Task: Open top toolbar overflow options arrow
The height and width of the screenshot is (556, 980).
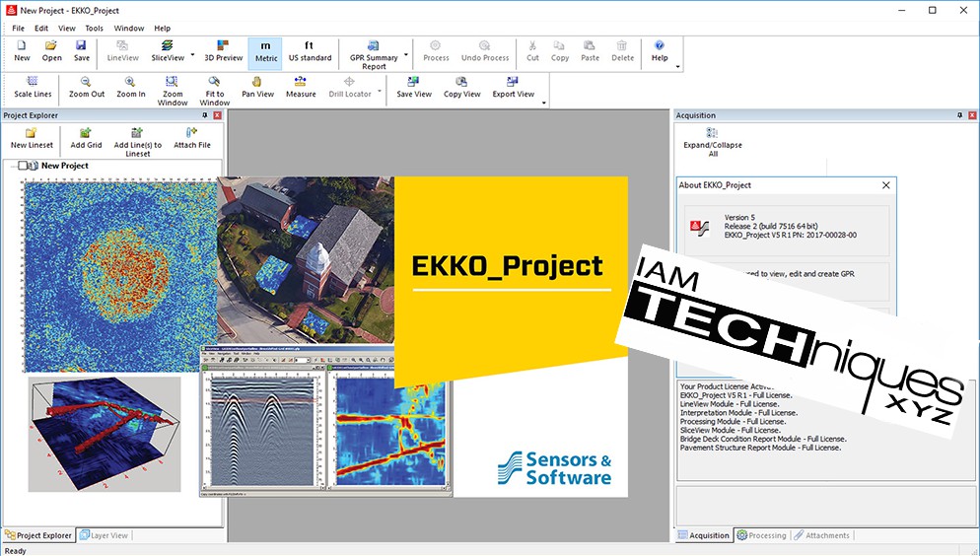Action: tap(678, 67)
